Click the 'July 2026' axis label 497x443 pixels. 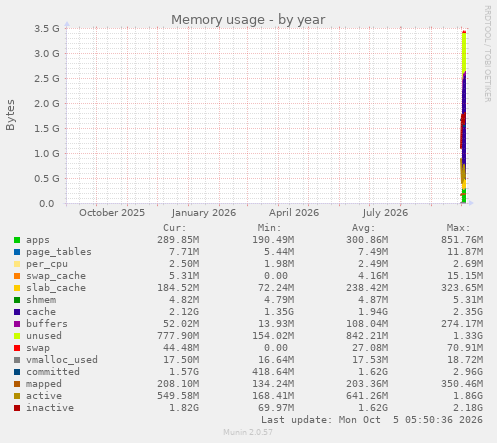(x=385, y=213)
